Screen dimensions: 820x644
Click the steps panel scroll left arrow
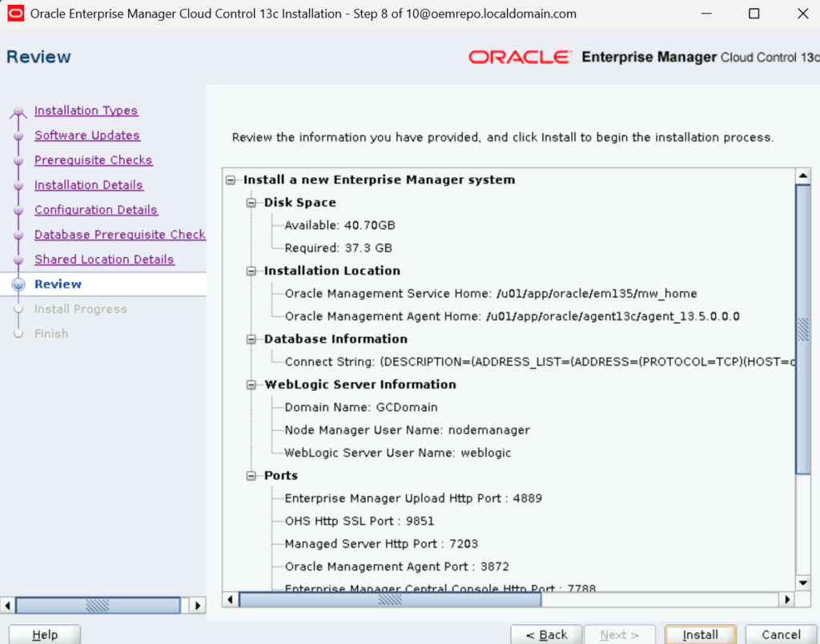(x=7, y=606)
